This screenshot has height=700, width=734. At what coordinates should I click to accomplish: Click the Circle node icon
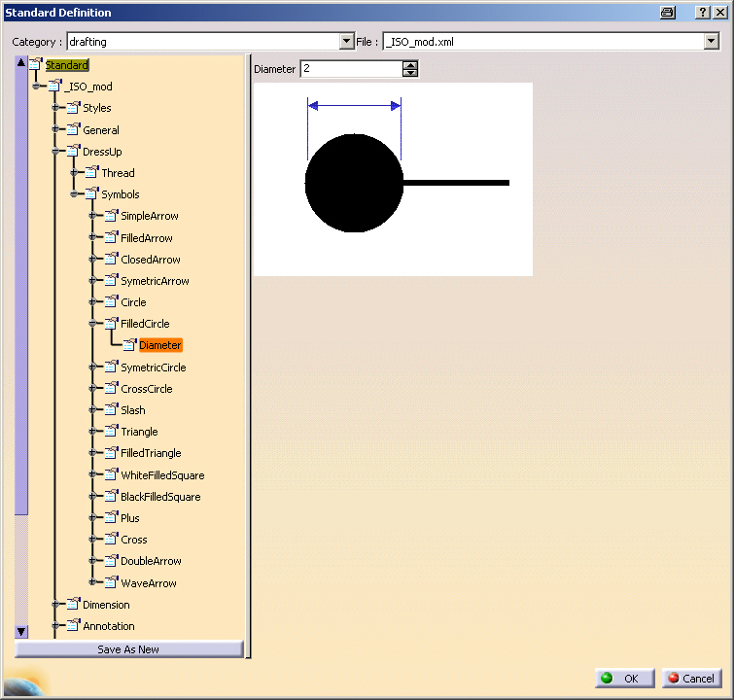[112, 301]
